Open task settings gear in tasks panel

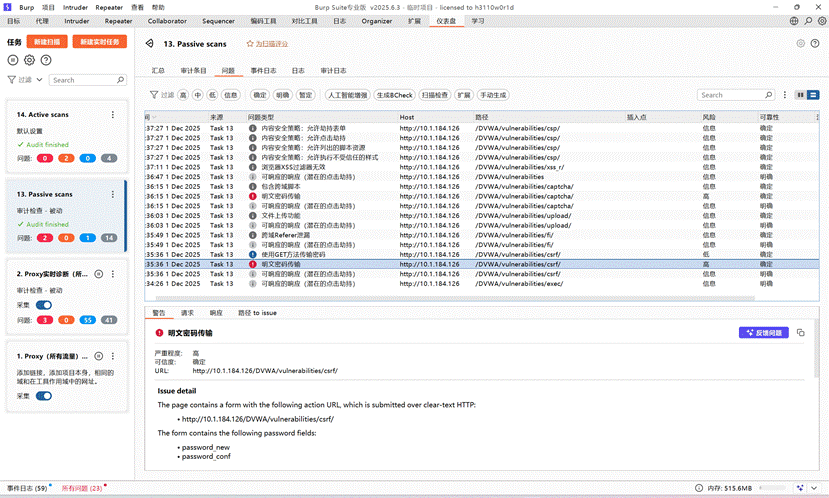[30, 60]
